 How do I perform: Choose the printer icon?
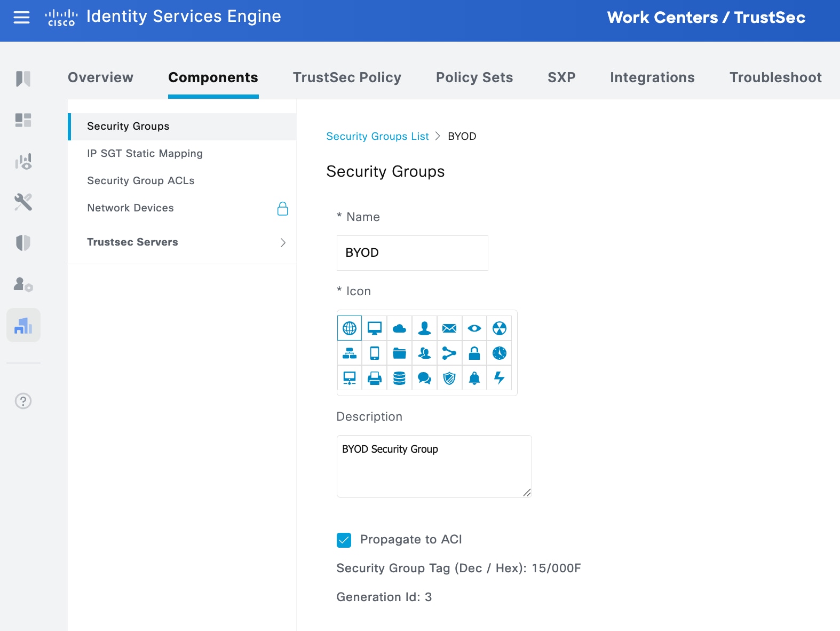click(x=375, y=378)
